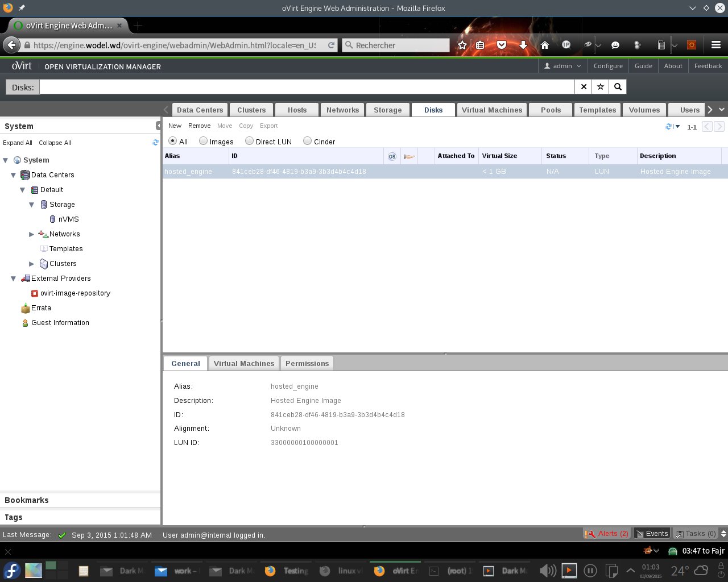Click the Firefox downloads arrow icon

pyautogui.click(x=523, y=45)
